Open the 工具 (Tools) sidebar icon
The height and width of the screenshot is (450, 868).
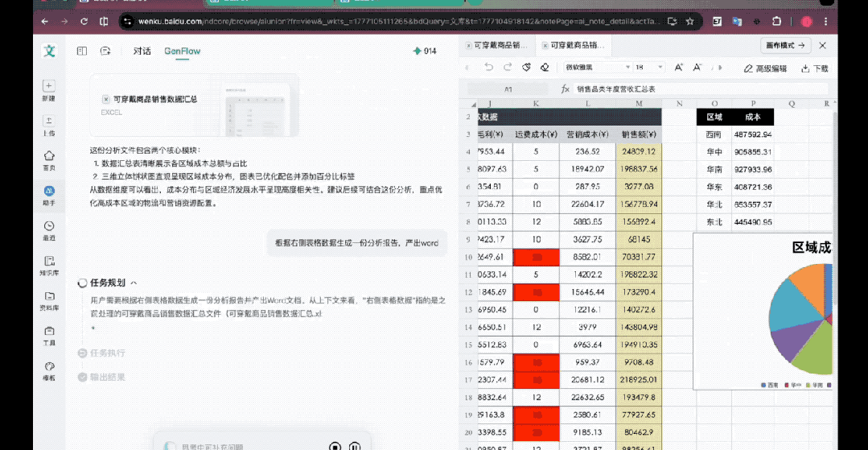click(49, 331)
